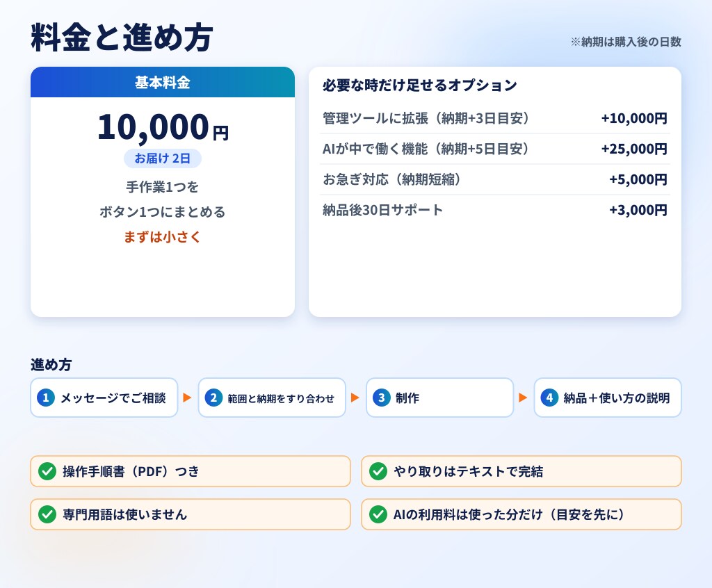The image size is (712, 588).
Task: Click the +3,000円 option price
Action: tap(638, 210)
